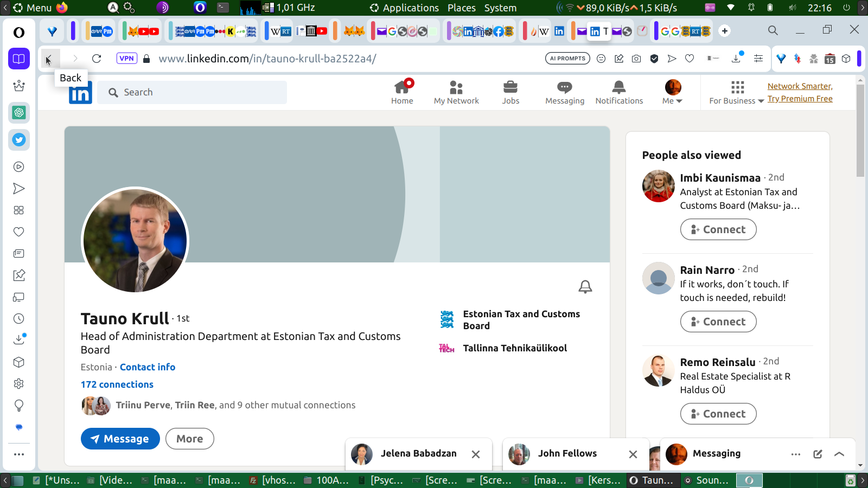Open Imbi Kaunismaa's profile
Image resolution: width=868 pixels, height=488 pixels.
point(720,178)
